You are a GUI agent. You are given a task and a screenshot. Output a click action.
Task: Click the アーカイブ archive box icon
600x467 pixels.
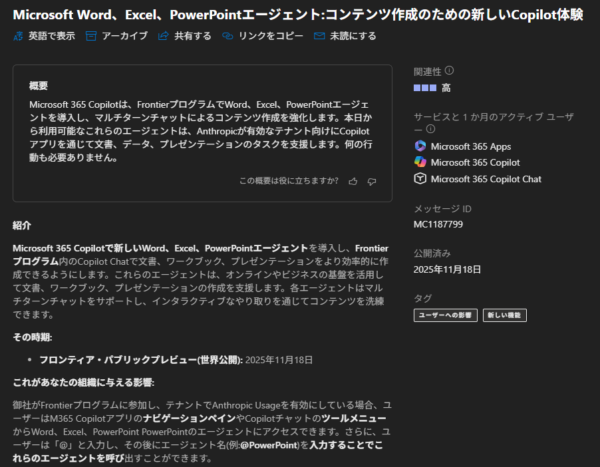(91, 36)
